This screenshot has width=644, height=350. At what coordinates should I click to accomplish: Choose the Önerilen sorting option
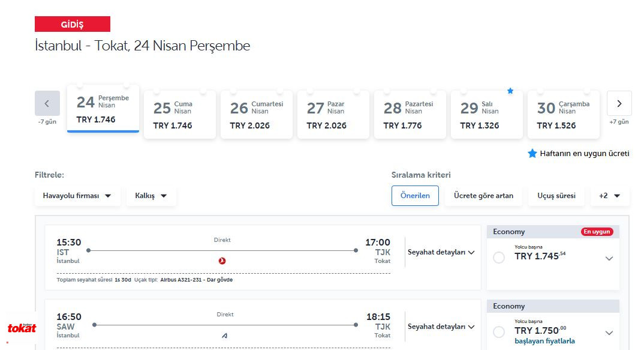[x=415, y=196]
